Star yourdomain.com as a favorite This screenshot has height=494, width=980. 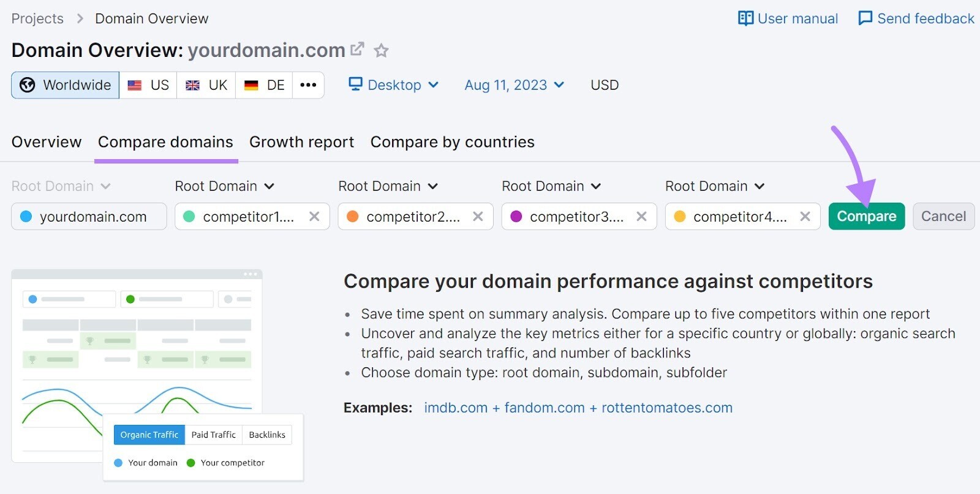pyautogui.click(x=382, y=51)
